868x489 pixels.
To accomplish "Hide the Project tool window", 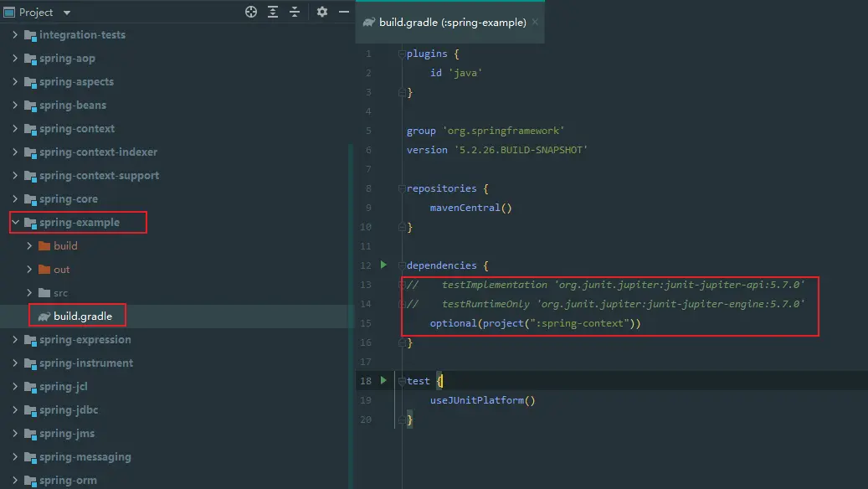I will click(x=343, y=12).
